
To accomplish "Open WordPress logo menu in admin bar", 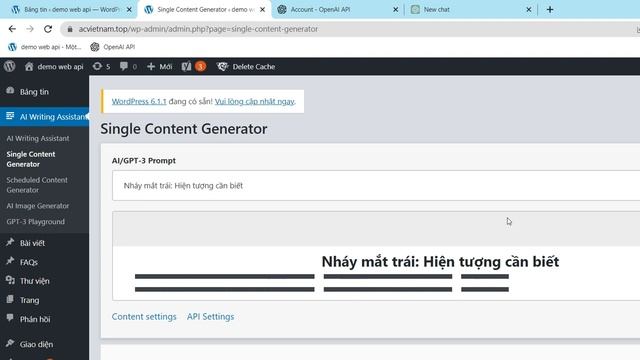I will point(10,66).
